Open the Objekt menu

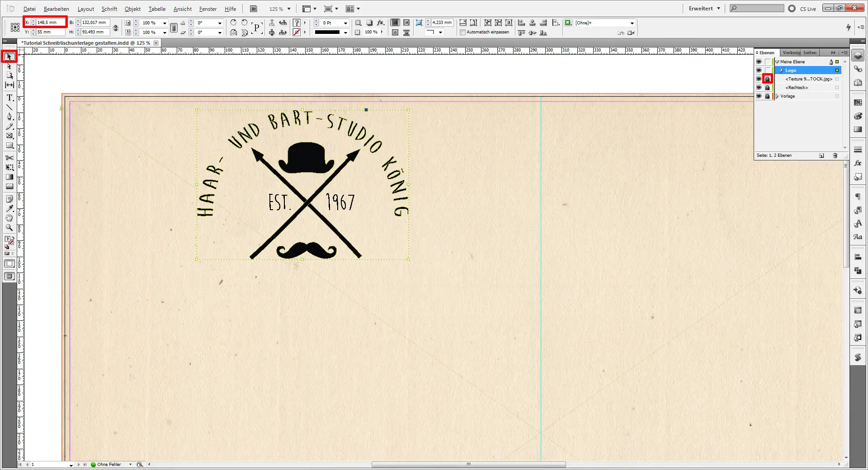tap(132, 9)
